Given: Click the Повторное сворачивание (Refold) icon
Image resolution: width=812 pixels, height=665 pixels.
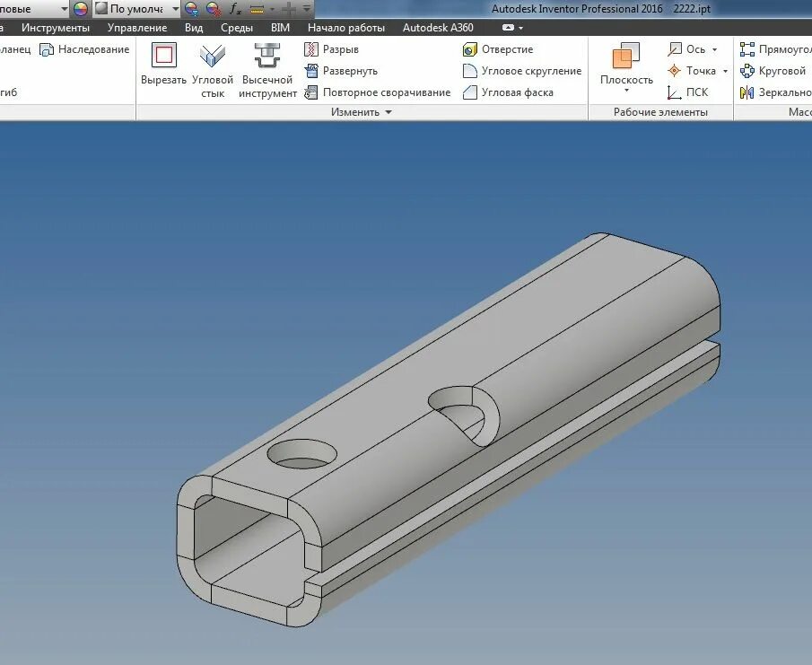Looking at the screenshot, I should [x=310, y=92].
